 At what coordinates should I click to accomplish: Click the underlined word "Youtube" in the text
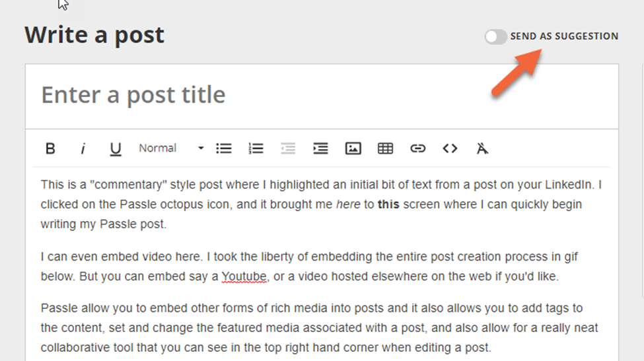(x=244, y=277)
